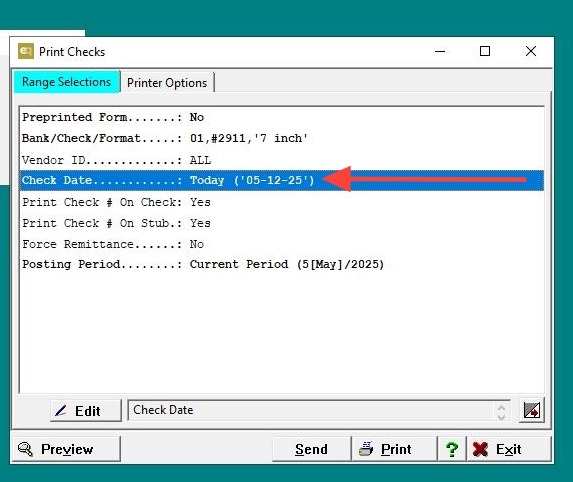Viewport: 573px width, 482px height.
Task: Select Print Check # On Check row
Action: click(282, 202)
